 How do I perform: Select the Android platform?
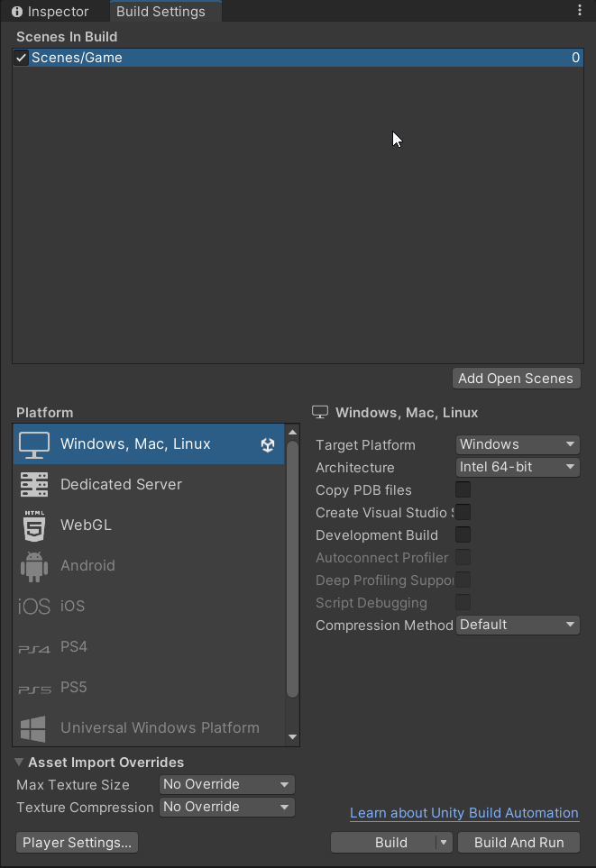[149, 566]
